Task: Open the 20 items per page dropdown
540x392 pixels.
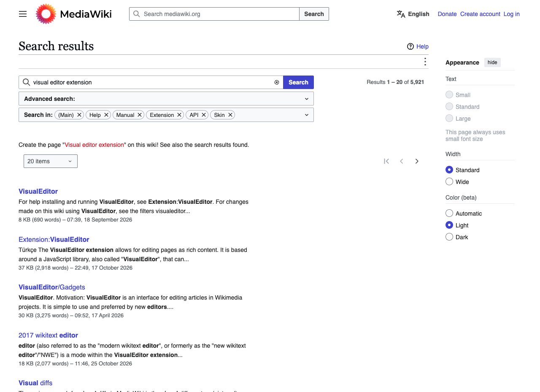Action: (51, 161)
